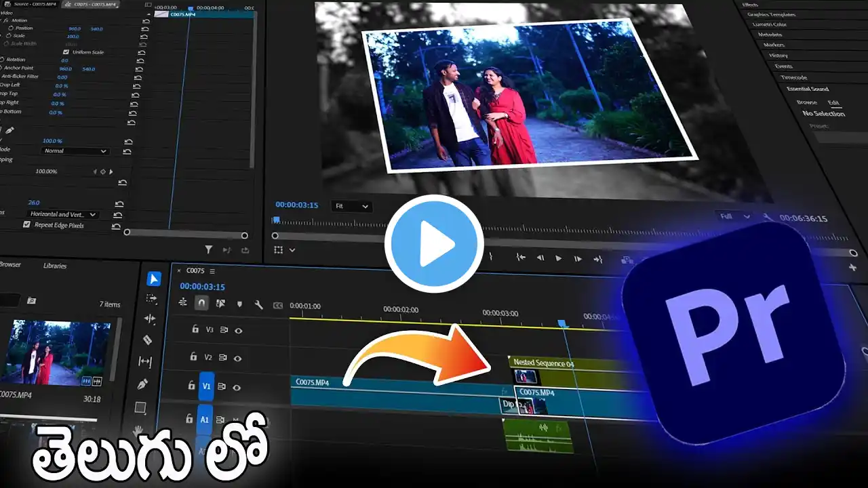
Task: Click the export icon in Effect Controls
Action: click(245, 250)
